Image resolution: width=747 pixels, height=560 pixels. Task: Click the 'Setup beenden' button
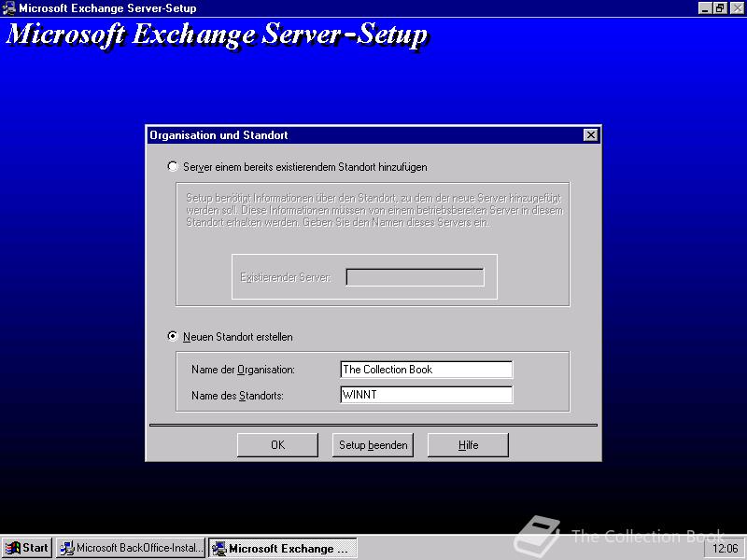[373, 445]
